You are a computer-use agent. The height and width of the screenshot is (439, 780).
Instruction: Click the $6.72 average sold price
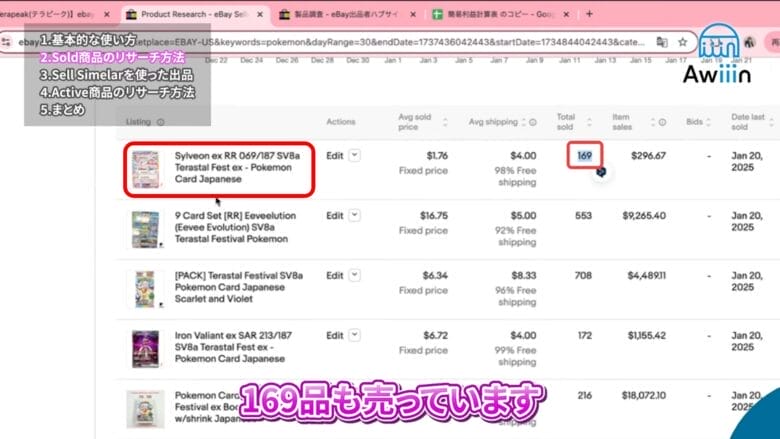435,336
